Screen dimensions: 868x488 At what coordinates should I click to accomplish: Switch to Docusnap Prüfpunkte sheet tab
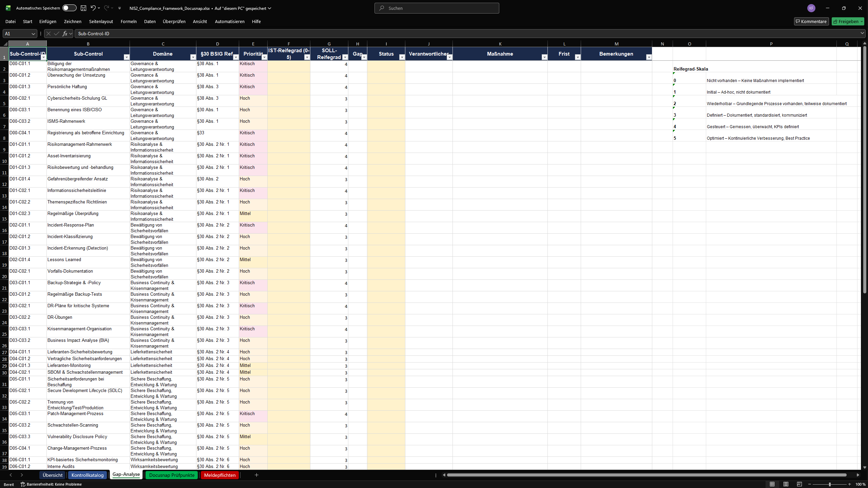pyautogui.click(x=172, y=475)
